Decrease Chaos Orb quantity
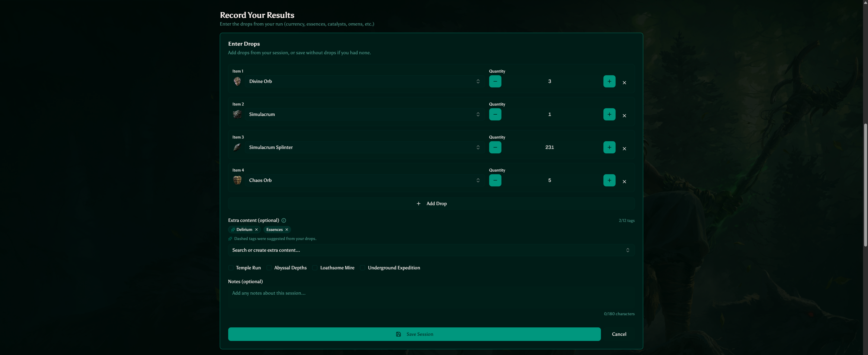The width and height of the screenshot is (868, 355). [495, 180]
